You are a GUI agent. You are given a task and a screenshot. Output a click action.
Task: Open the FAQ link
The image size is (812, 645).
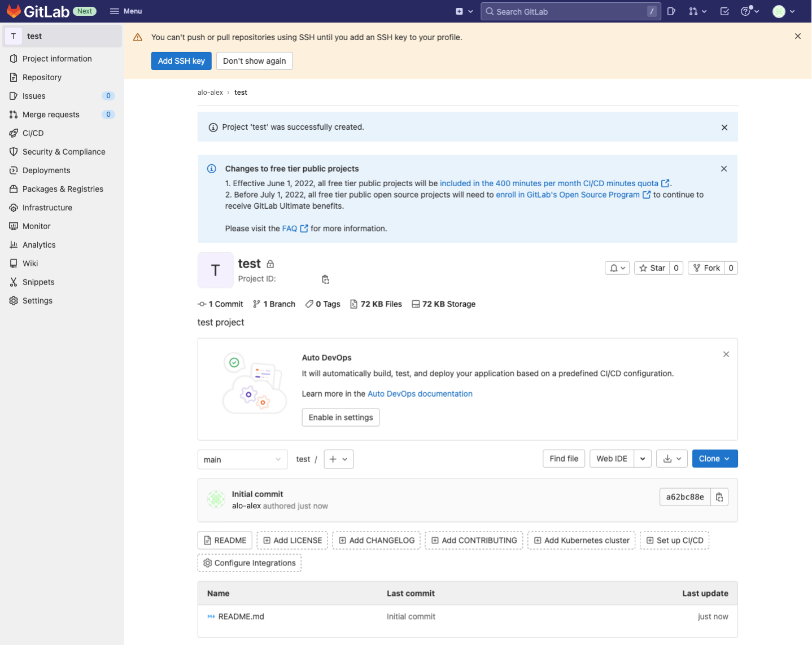click(x=295, y=229)
